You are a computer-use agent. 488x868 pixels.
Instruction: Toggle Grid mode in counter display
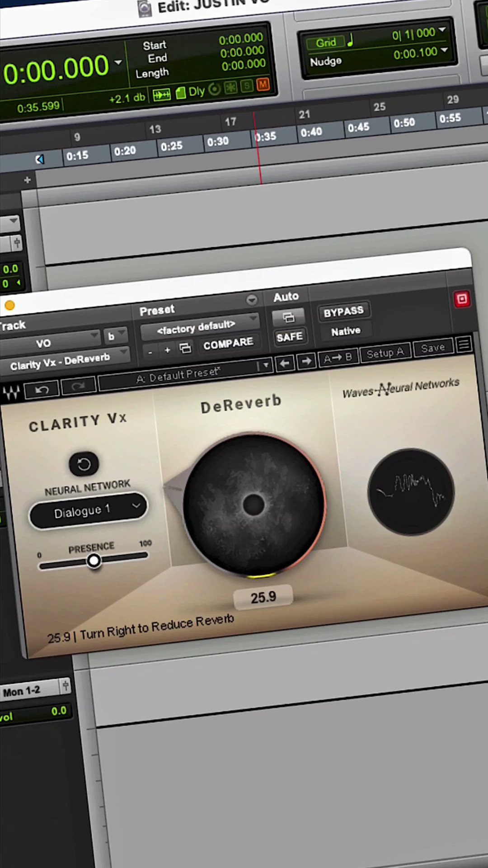pyautogui.click(x=326, y=42)
